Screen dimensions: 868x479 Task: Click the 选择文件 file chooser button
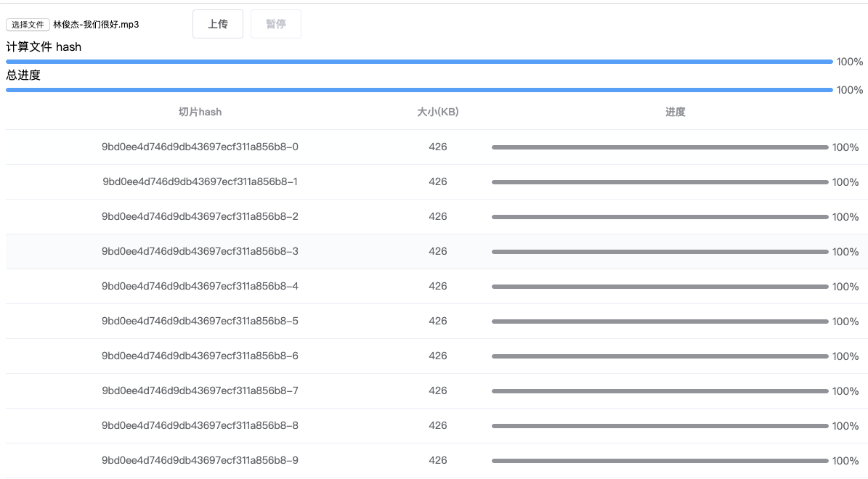(28, 25)
